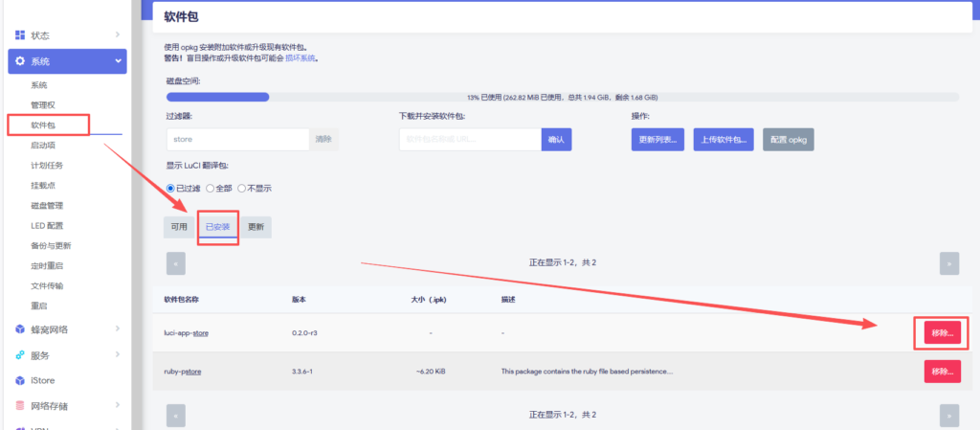Go to previous page, bottom pagination
Screen dimensions: 980x430
pyautogui.click(x=176, y=415)
